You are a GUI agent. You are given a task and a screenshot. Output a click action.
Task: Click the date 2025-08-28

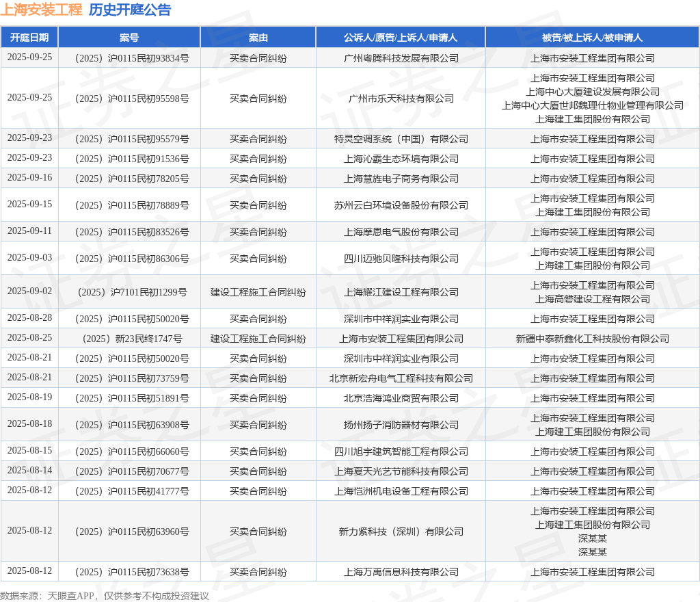[29, 318]
